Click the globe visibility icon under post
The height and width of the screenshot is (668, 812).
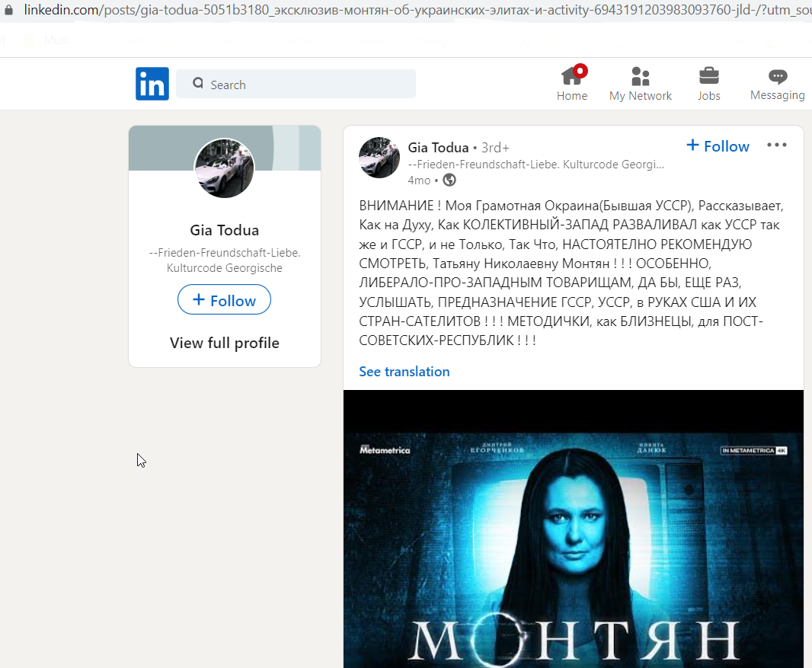tap(449, 181)
